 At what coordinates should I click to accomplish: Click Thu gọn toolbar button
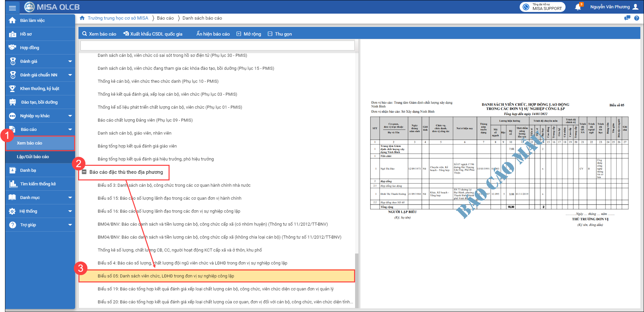[280, 34]
